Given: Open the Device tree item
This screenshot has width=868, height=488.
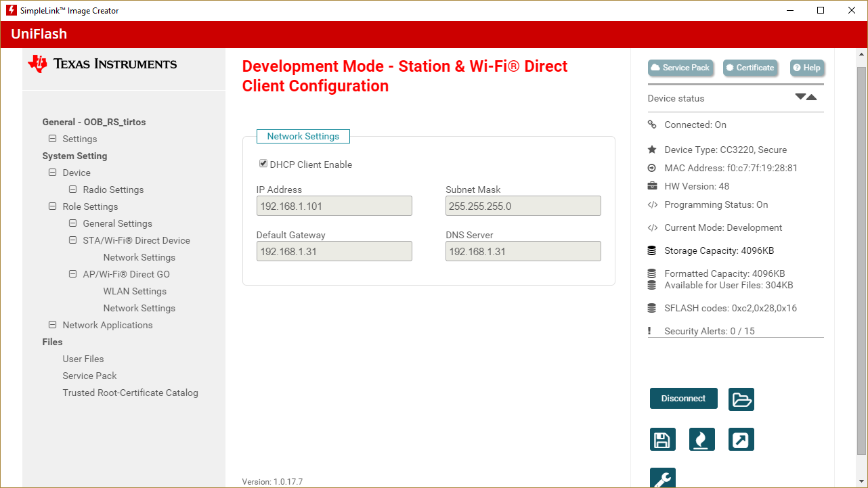Looking at the screenshot, I should (x=77, y=173).
